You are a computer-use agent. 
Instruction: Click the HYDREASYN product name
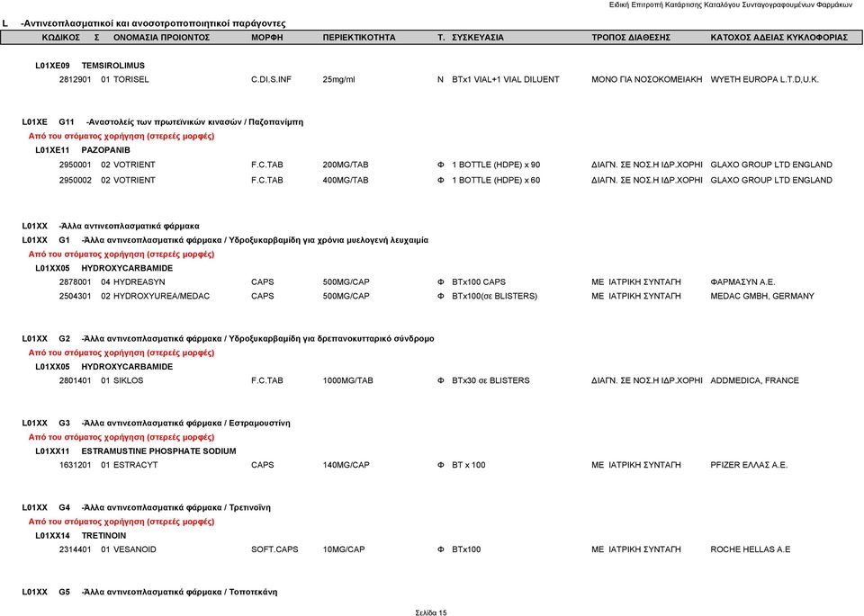[139, 281]
